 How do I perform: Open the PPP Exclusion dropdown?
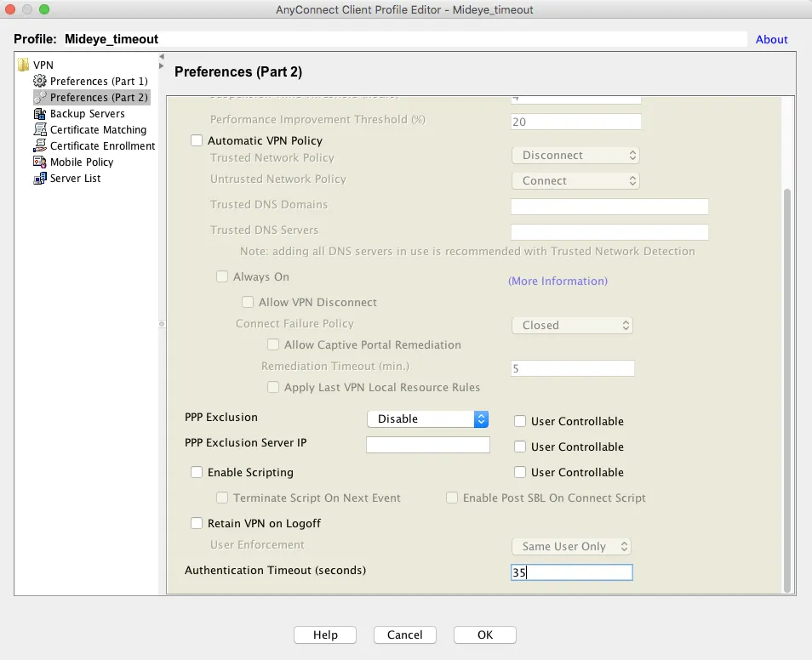click(x=427, y=418)
